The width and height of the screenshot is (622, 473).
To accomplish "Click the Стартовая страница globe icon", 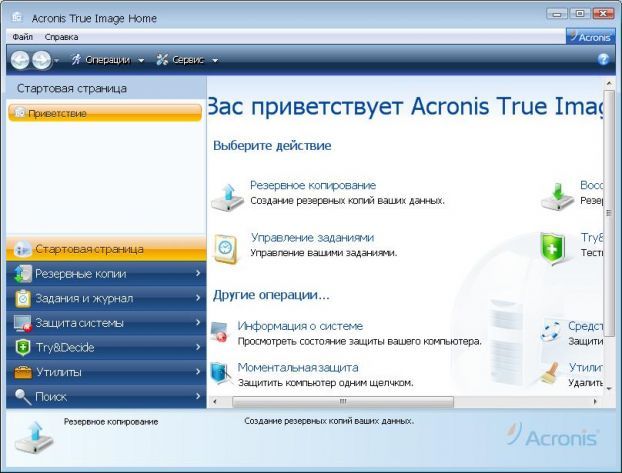I will 22,249.
